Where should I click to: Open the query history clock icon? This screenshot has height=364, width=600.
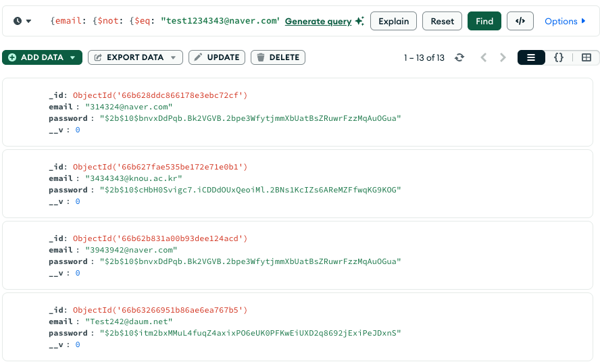pyautogui.click(x=18, y=21)
